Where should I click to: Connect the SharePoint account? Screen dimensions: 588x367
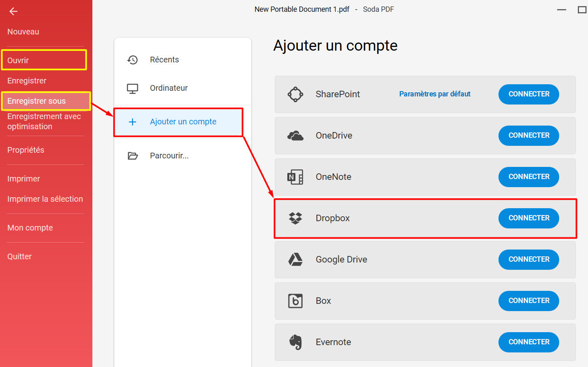tap(529, 94)
